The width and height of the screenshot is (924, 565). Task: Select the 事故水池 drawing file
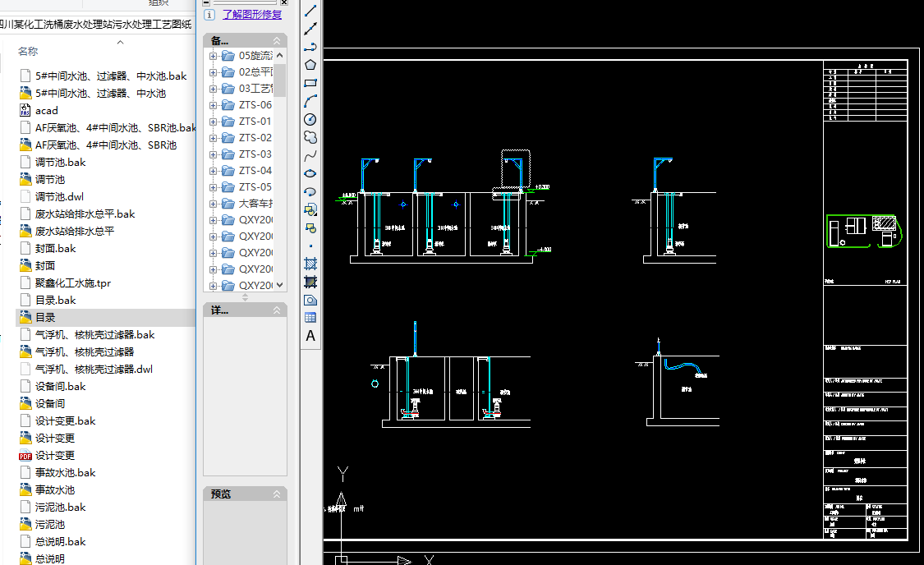55,489
